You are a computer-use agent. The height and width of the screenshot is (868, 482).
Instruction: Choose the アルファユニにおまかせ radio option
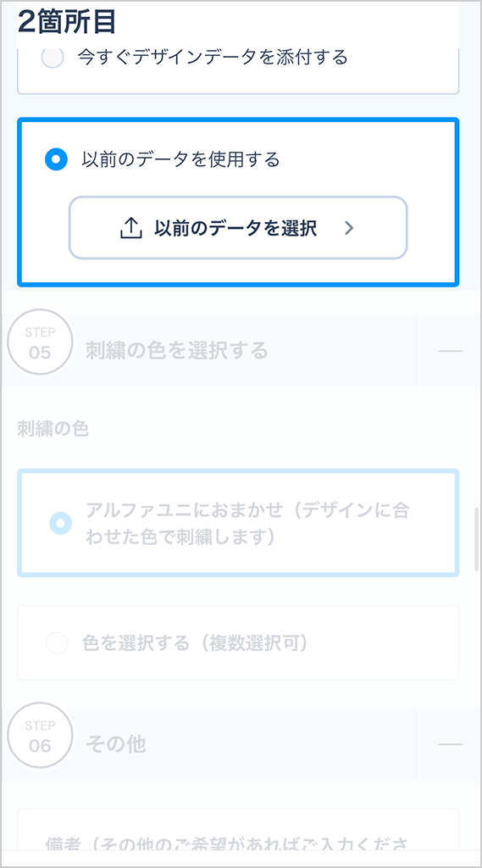tap(60, 522)
